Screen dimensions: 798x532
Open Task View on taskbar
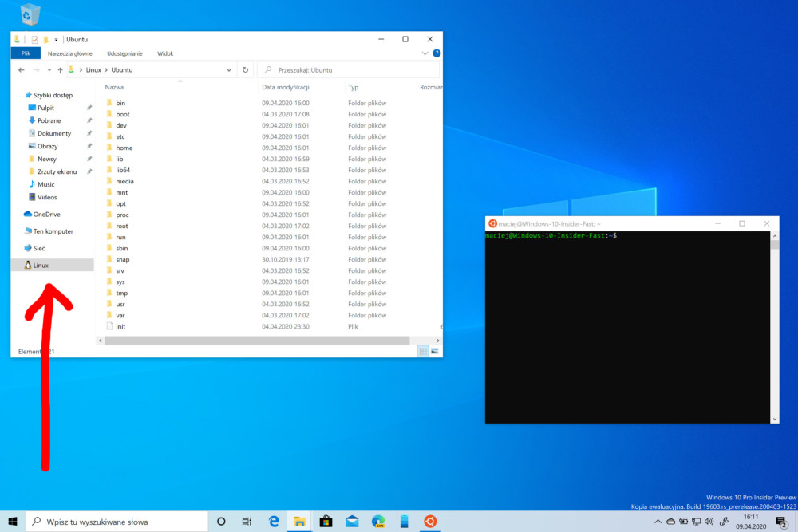pos(247,522)
